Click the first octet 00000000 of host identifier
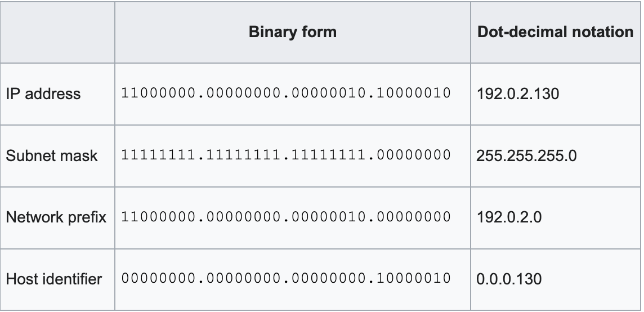Viewport: 644px width, 312px height. point(159,278)
